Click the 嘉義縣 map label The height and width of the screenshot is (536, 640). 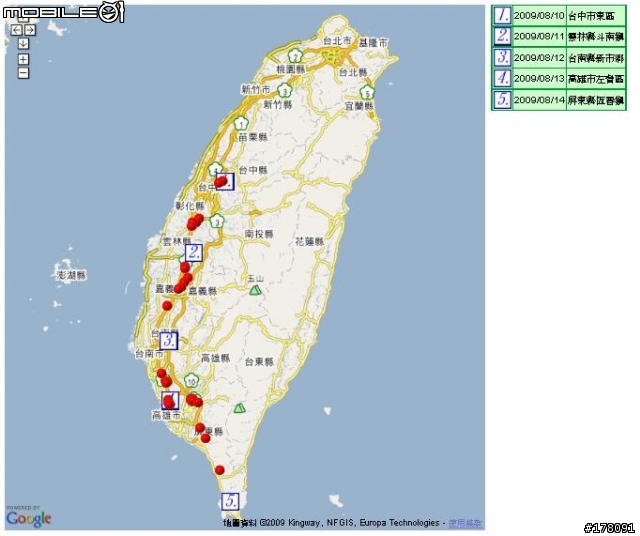203,291
